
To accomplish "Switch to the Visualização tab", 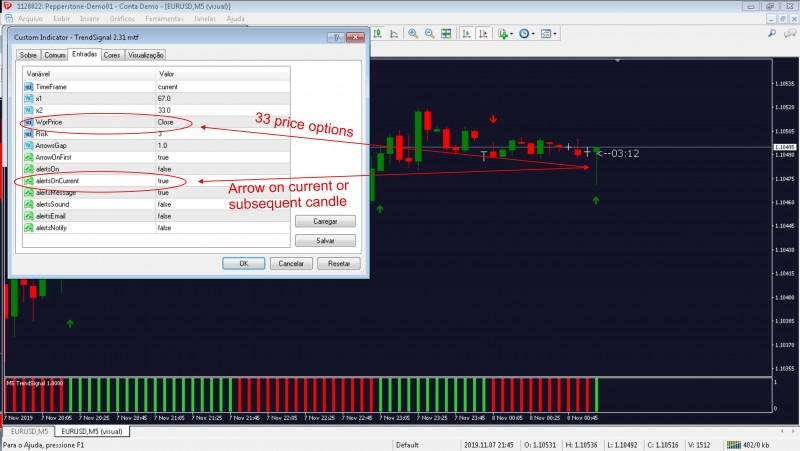I will (x=145, y=55).
